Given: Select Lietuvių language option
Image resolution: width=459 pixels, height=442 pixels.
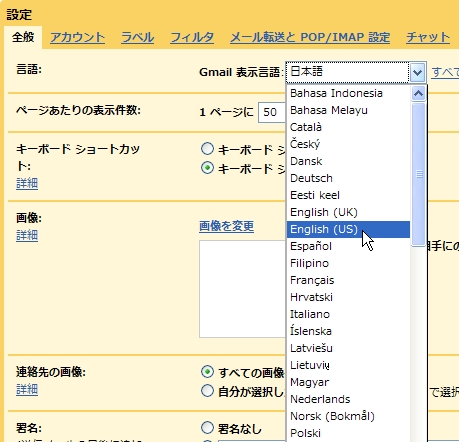Looking at the screenshot, I should (348, 365).
